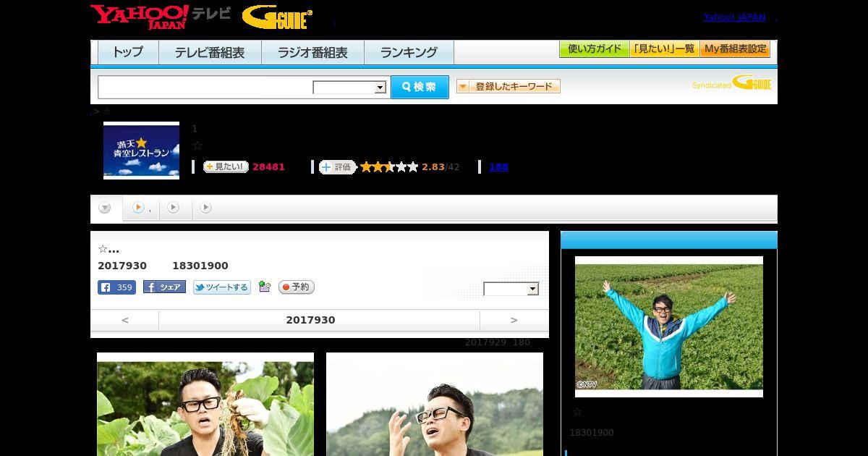Screen dimensions: 868x456
Task: Follow the Yahoo! JAPAN link at top right
Action: pos(734,17)
